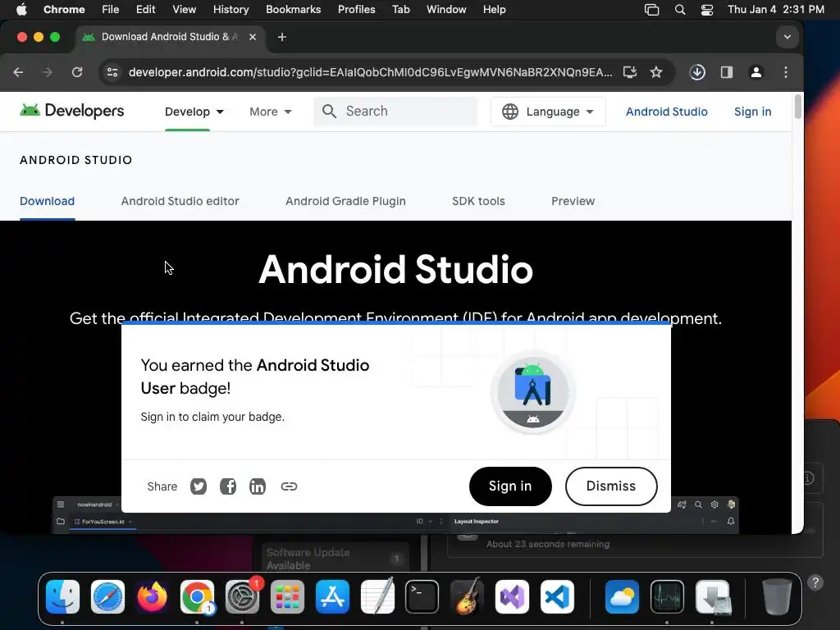The width and height of the screenshot is (840, 630).
Task: Open Spotlight search in menu bar
Action: point(680,9)
